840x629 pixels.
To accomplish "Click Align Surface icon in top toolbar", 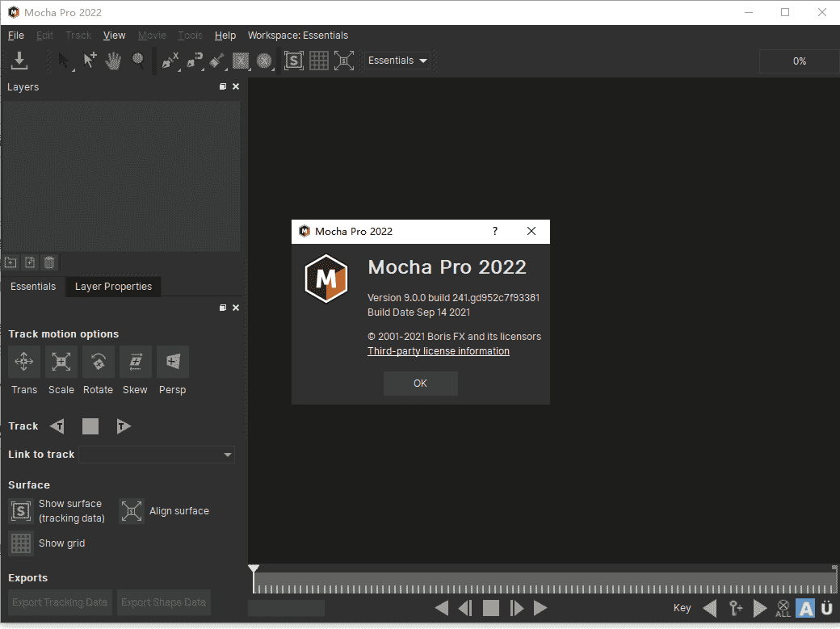I will click(344, 61).
